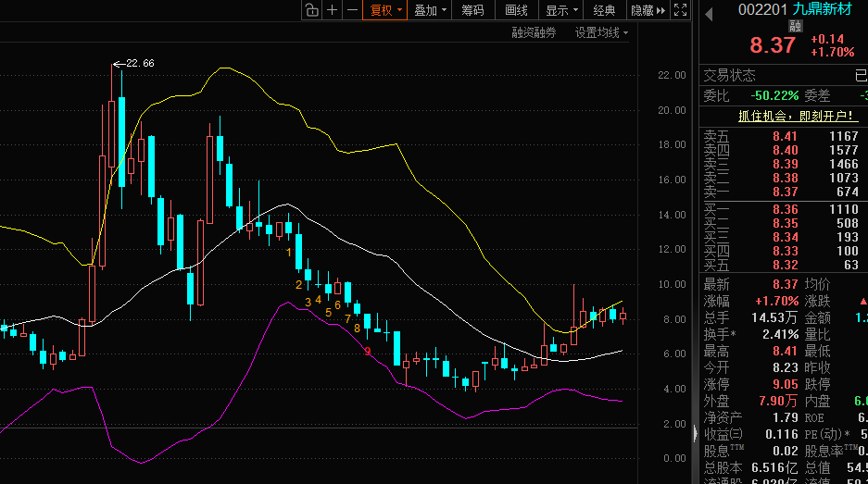Click 隐藏 to hide the side panel

648,10
